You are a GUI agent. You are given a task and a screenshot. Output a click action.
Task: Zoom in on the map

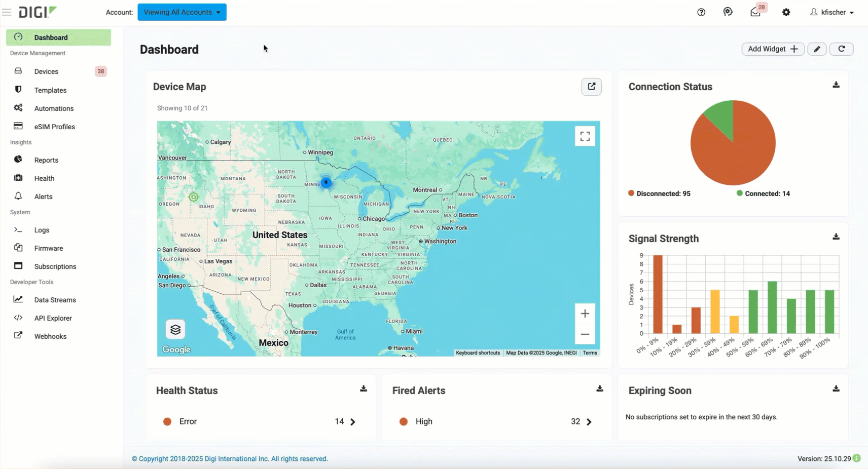coord(585,314)
